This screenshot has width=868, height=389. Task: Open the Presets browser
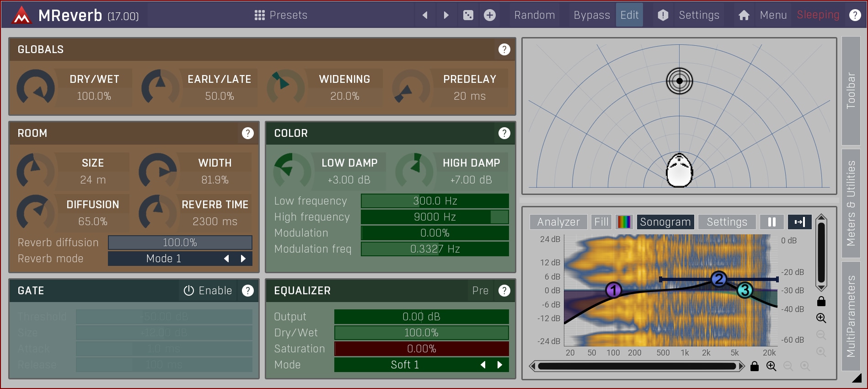(281, 15)
